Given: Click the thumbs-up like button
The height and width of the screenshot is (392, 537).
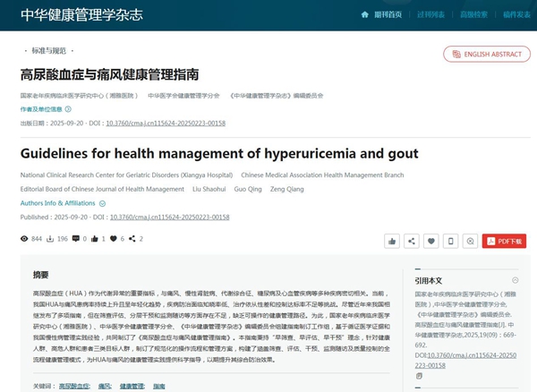Looking at the screenshot, I should click(392, 241).
